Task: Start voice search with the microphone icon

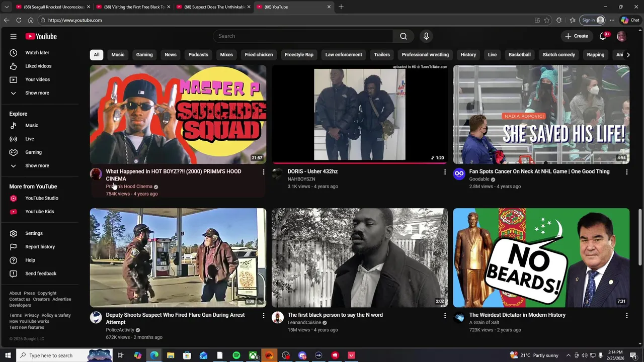Action: [x=426, y=36]
